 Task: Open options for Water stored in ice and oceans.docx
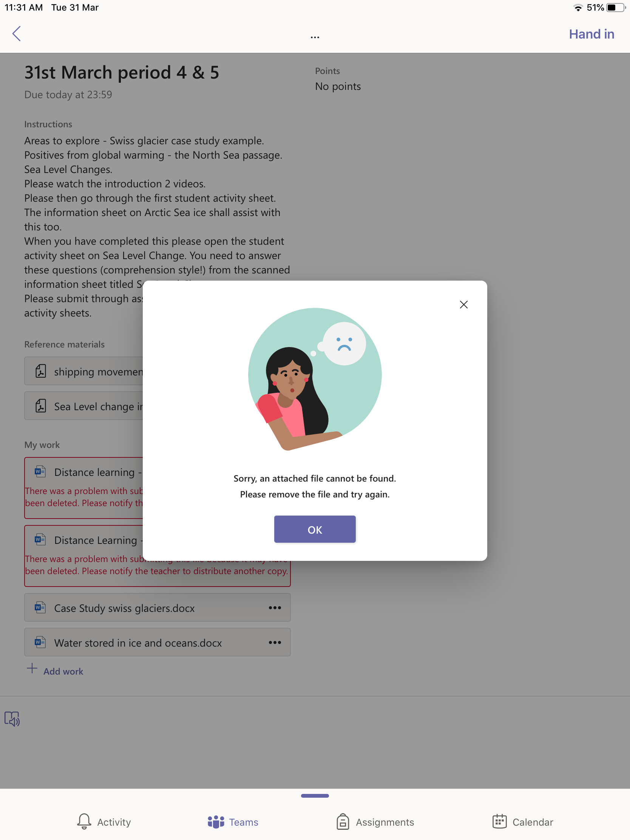275,642
